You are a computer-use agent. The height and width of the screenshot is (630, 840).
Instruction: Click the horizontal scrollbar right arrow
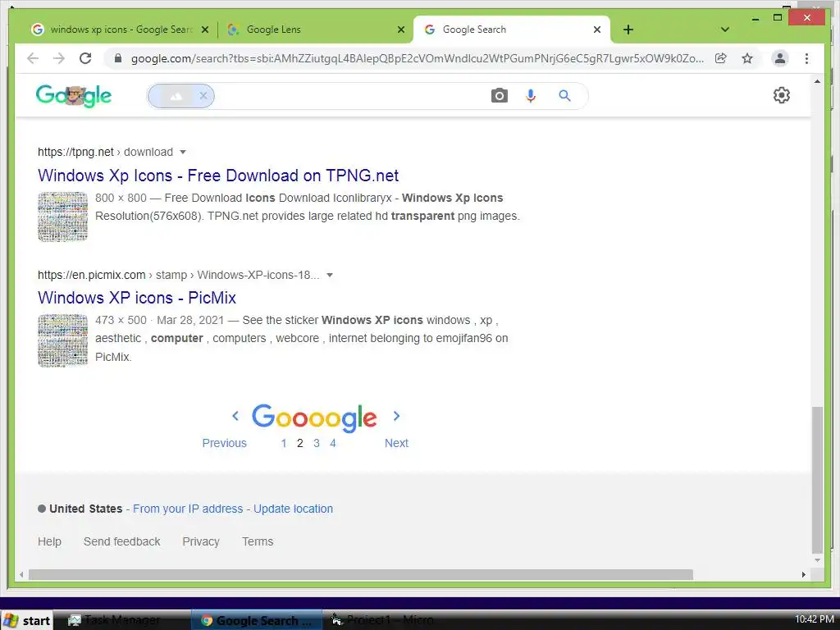804,575
